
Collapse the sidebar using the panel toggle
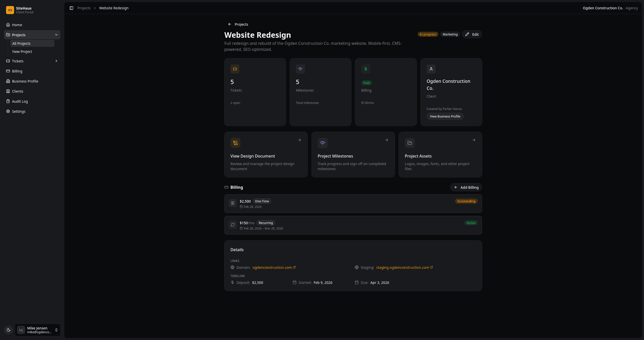[x=71, y=8]
